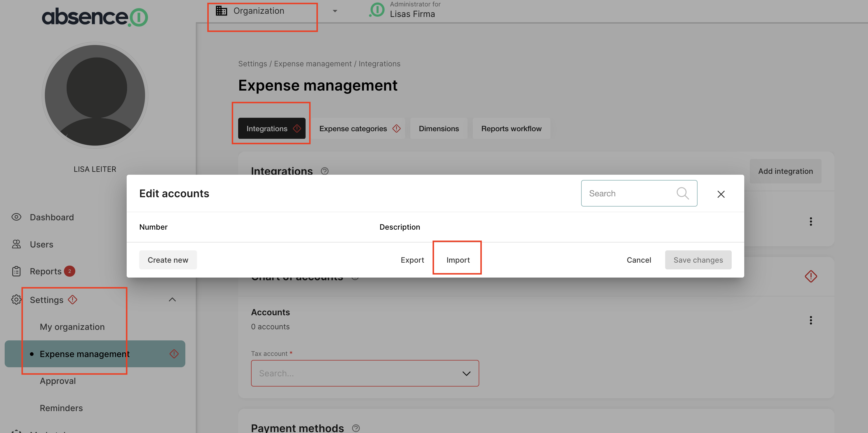Close the Edit accounts dialog with X
The image size is (868, 433).
point(721,194)
